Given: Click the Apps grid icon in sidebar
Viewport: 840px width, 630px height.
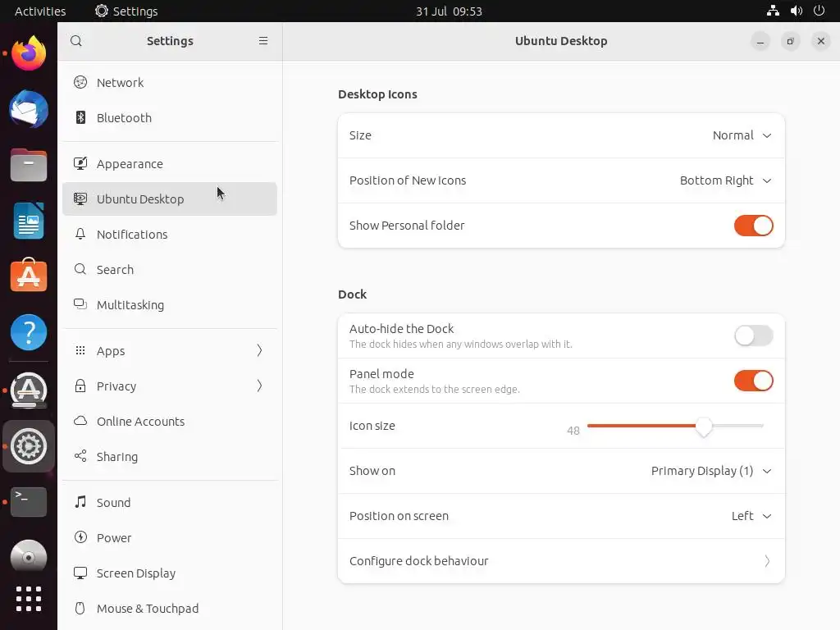Looking at the screenshot, I should [80, 350].
